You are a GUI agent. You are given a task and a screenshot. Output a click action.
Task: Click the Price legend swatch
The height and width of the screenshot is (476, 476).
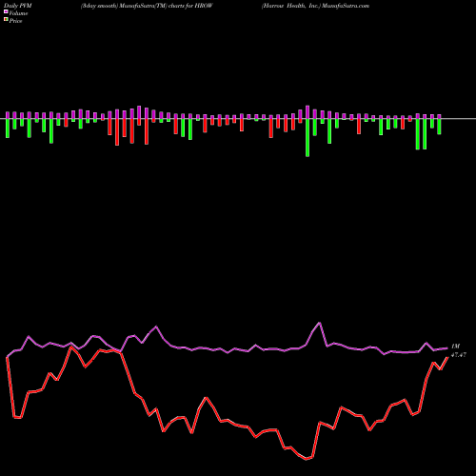[6, 20]
